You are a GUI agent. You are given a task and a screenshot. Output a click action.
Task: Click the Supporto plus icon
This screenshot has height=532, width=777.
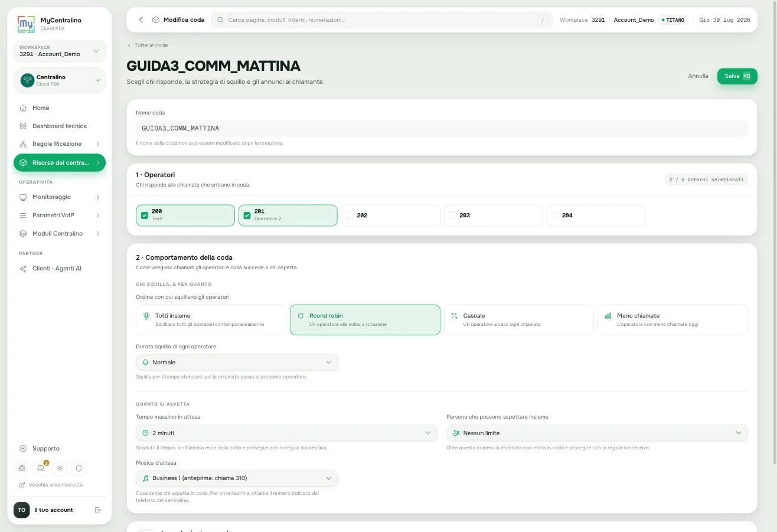pyautogui.click(x=23, y=449)
